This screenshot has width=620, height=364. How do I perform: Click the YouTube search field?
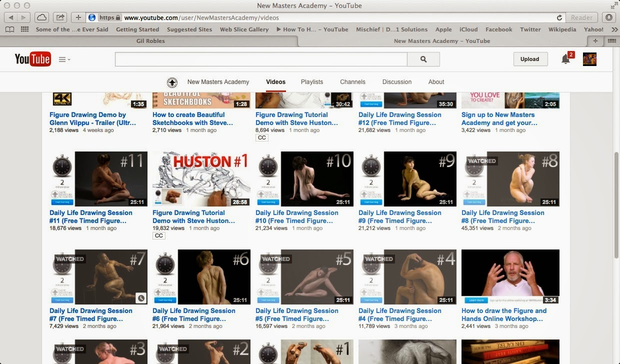[261, 59]
